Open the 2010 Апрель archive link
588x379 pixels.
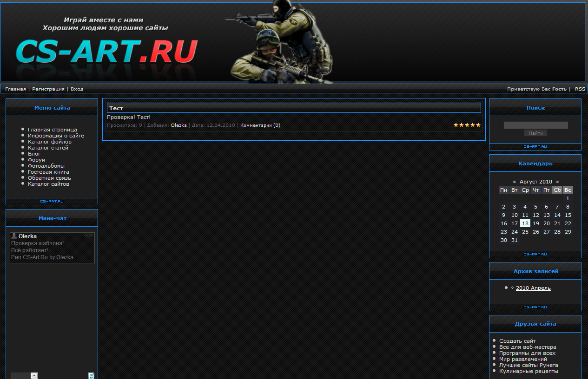pos(533,288)
